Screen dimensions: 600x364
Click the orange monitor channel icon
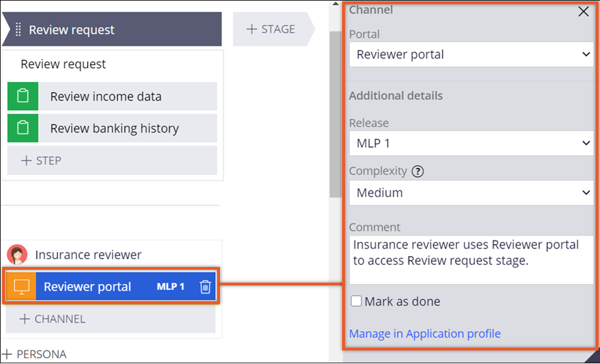coord(21,287)
